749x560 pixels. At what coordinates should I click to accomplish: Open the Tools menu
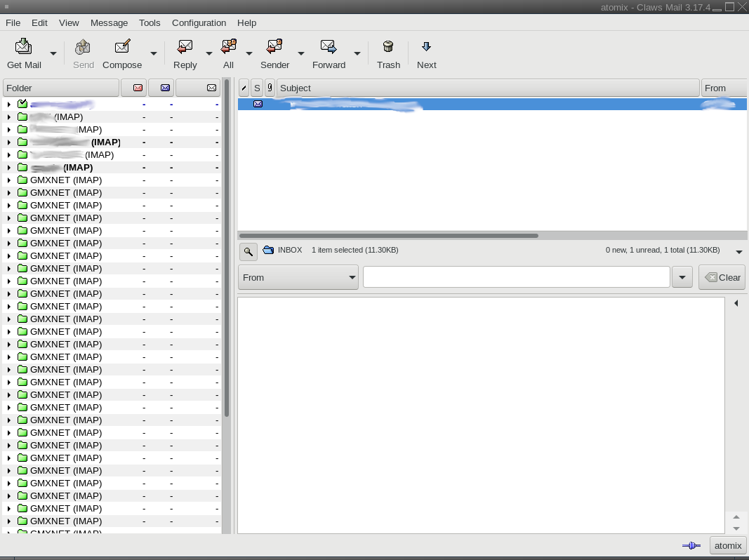pos(150,23)
